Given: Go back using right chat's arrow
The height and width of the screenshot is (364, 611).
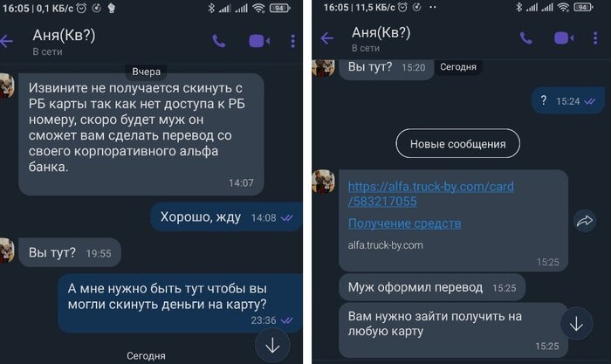Looking at the screenshot, I should point(327,38).
